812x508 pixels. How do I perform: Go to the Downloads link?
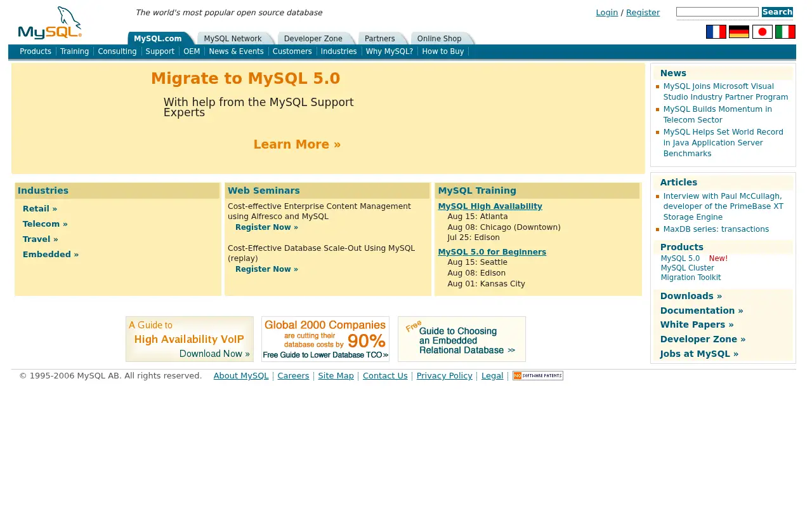(x=691, y=296)
